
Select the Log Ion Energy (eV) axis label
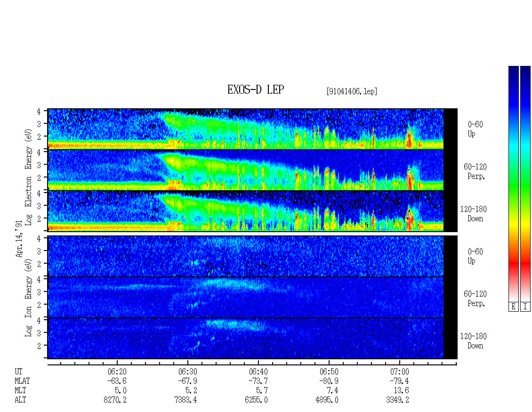coord(28,298)
